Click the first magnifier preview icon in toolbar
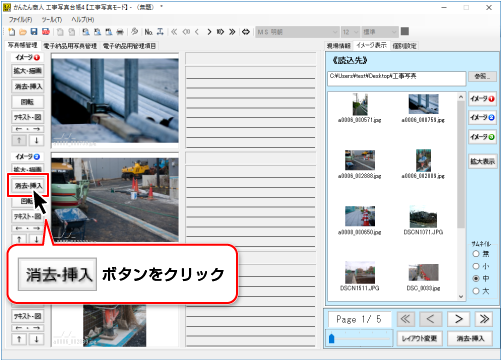 tap(86, 32)
